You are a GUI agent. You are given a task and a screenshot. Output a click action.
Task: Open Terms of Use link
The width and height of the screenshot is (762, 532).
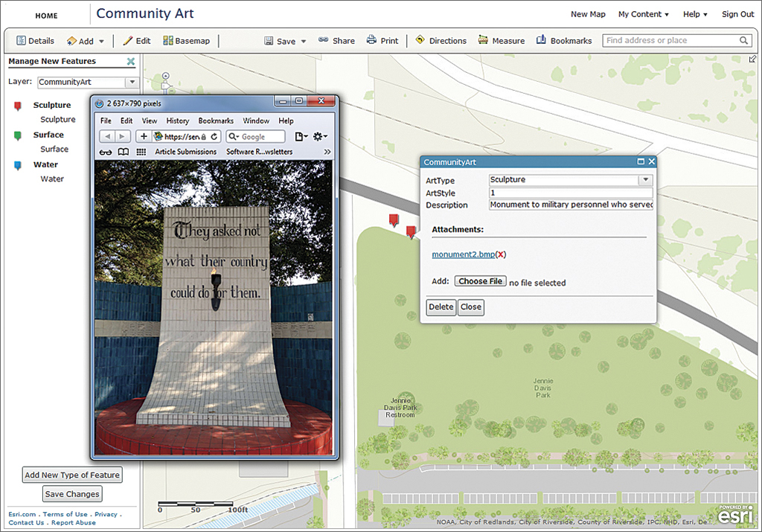pos(65,514)
